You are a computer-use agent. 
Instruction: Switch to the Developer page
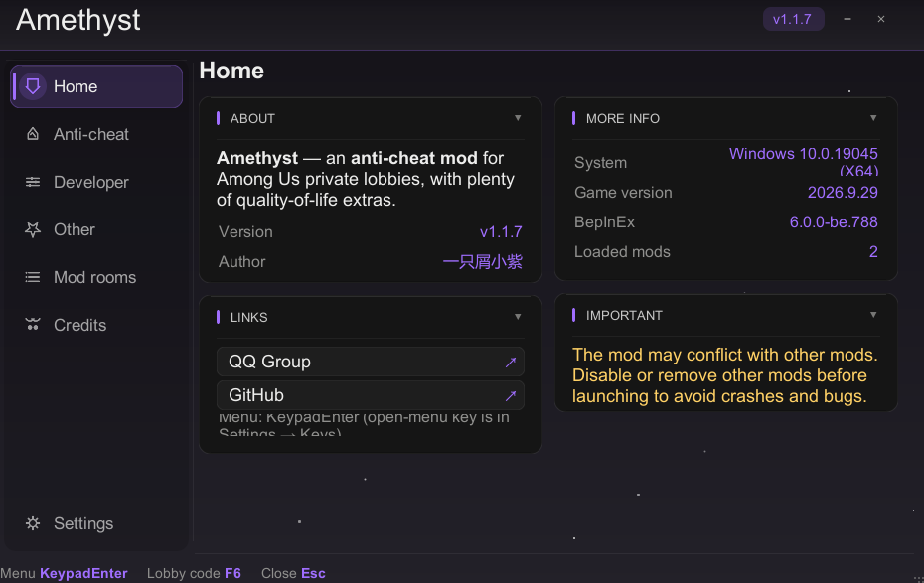coord(96,182)
